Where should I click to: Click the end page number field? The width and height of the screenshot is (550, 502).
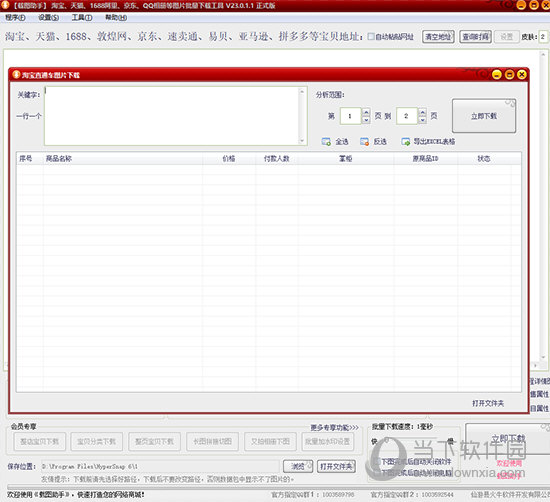[x=407, y=116]
